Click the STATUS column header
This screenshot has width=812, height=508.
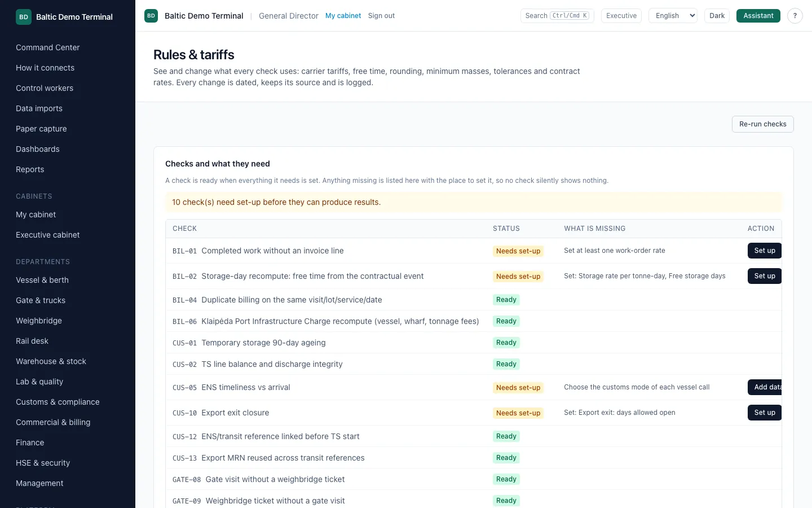point(506,229)
